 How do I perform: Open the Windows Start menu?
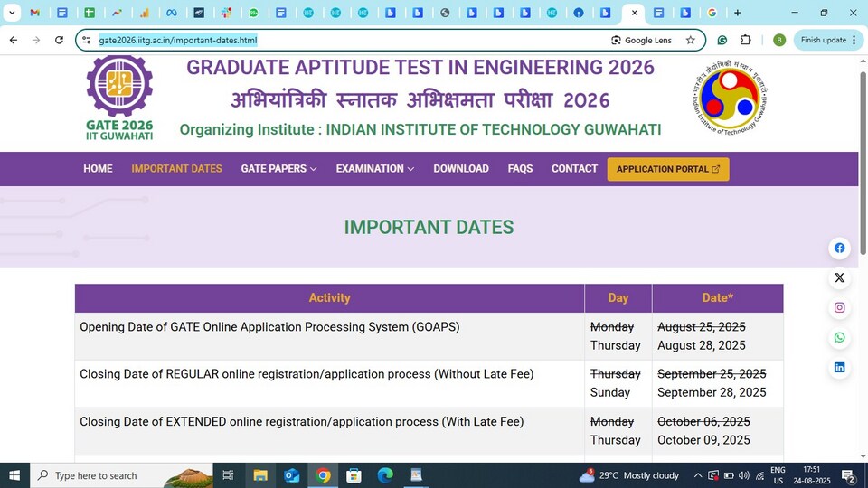pos(14,475)
